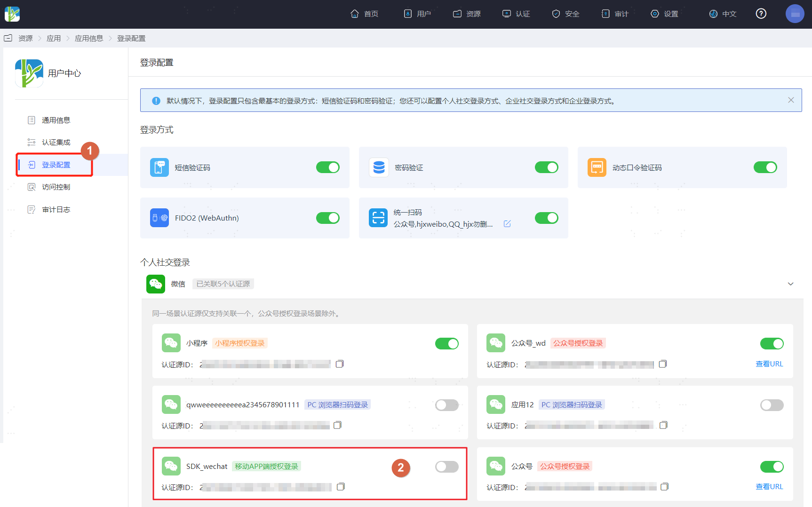Go to 资源 in the breadcrumb
This screenshot has height=507, width=812.
(25, 38)
